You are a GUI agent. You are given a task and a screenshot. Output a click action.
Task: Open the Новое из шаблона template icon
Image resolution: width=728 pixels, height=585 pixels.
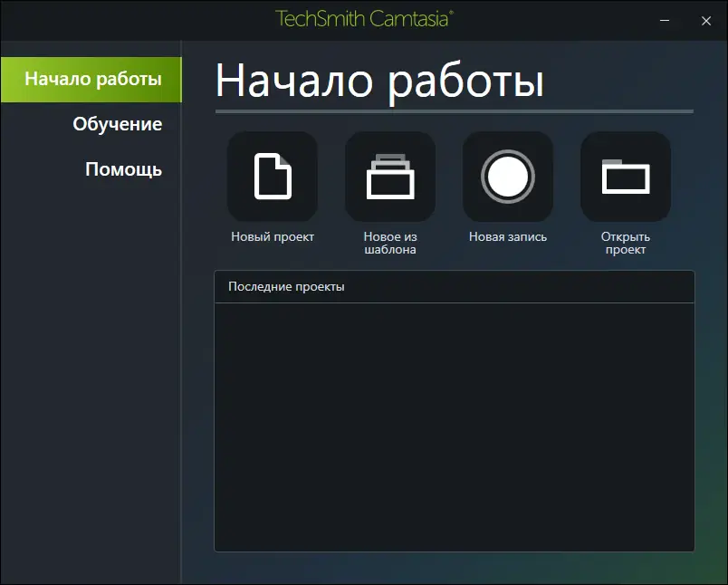tap(390, 177)
